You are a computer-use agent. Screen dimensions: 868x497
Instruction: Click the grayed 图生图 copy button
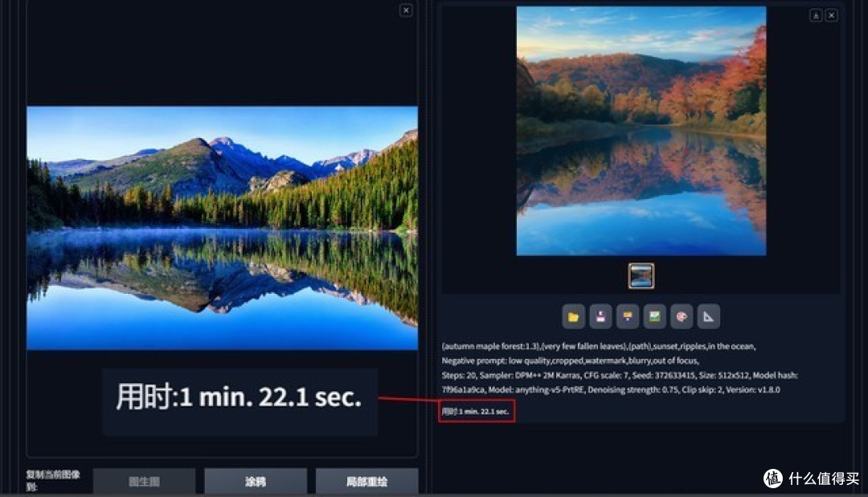144,482
